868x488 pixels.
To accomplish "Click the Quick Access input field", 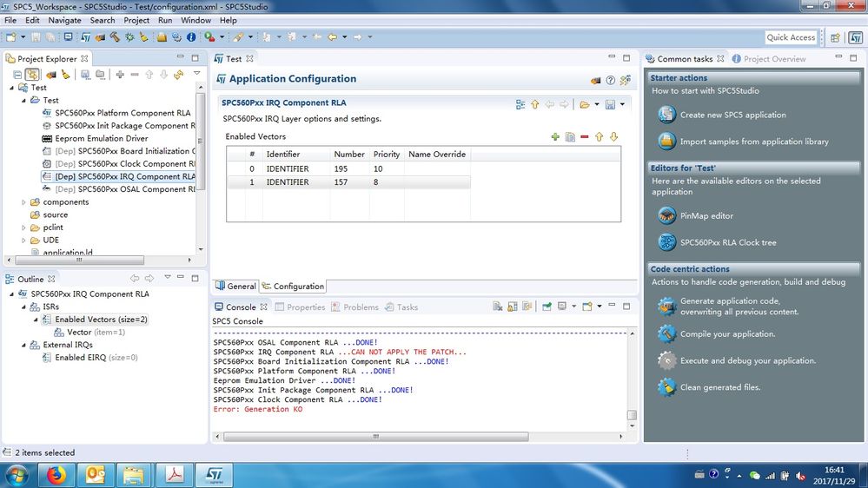I will click(791, 37).
